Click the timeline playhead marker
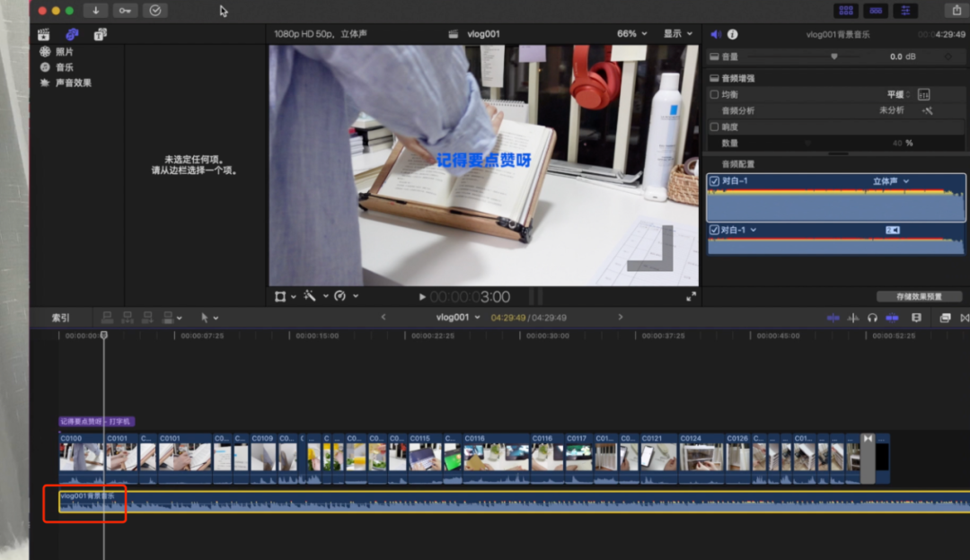Viewport: 970px width, 560px height. [104, 335]
